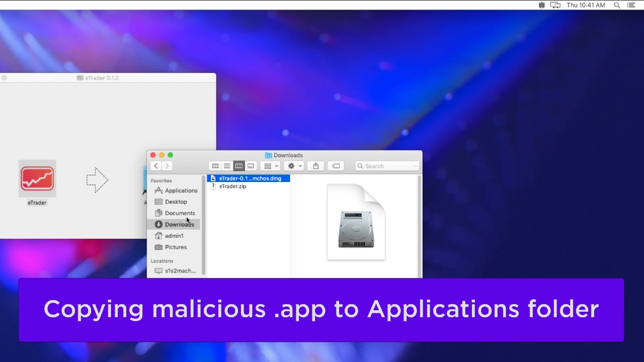Click the Thu 10:41 AM clock
Viewport: 644px width, 362px height.
coord(586,5)
